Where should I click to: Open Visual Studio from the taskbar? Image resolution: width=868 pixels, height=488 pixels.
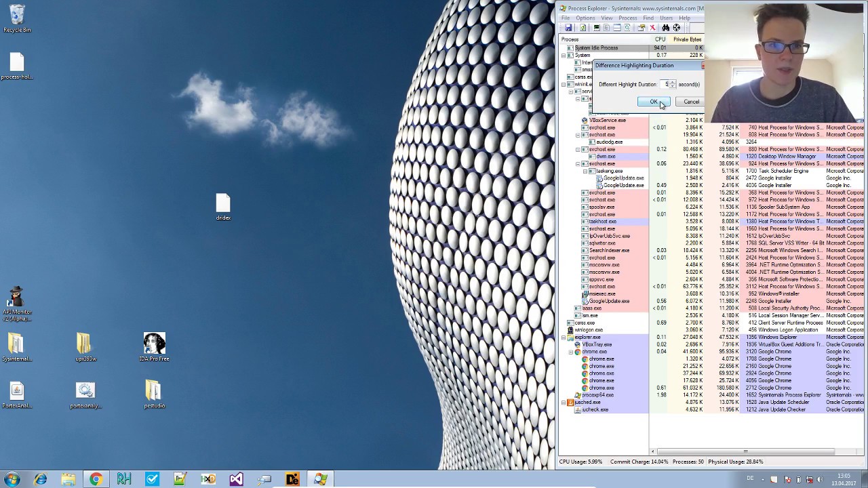point(236,479)
